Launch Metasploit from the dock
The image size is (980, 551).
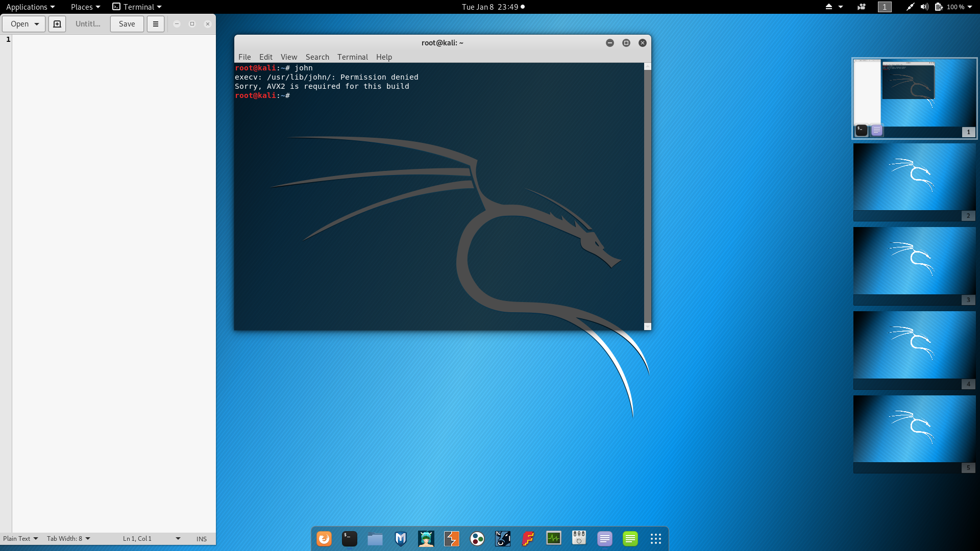(x=401, y=539)
